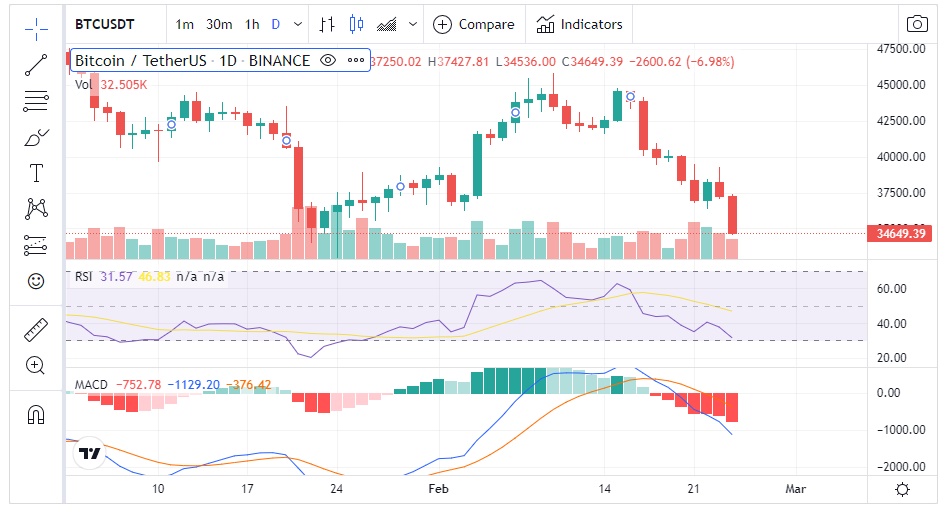
Task: Select the trend line drawing tool
Action: [x=36, y=65]
